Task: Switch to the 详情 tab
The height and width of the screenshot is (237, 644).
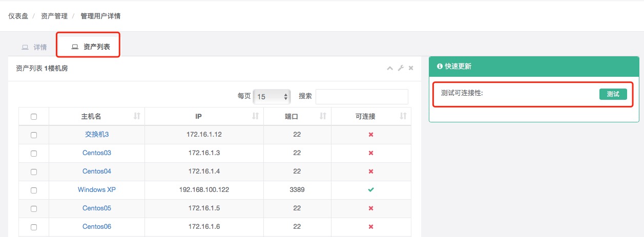Action: [x=34, y=47]
